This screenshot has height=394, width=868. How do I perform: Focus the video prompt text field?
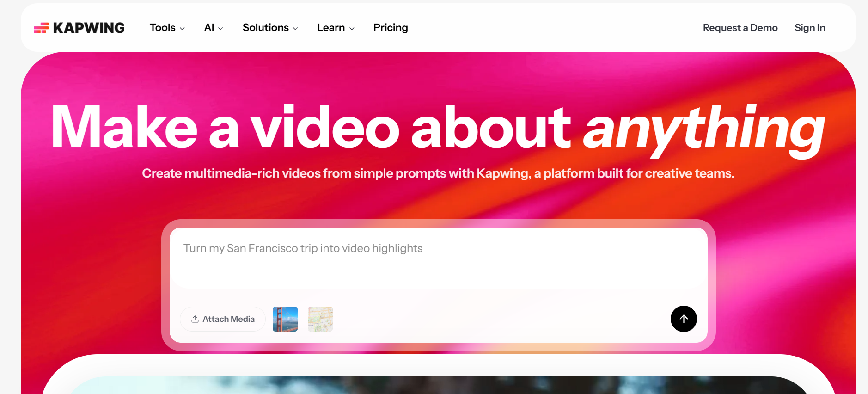click(438, 258)
